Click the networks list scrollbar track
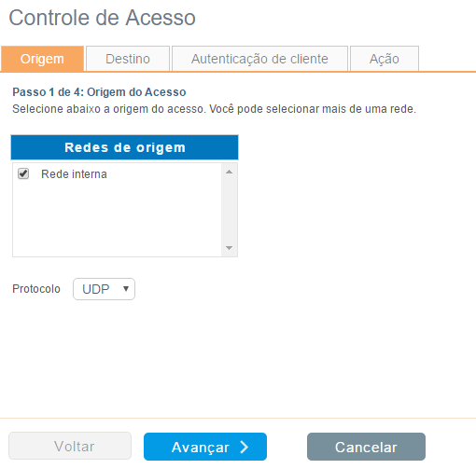The height and width of the screenshot is (469, 476). 230,210
